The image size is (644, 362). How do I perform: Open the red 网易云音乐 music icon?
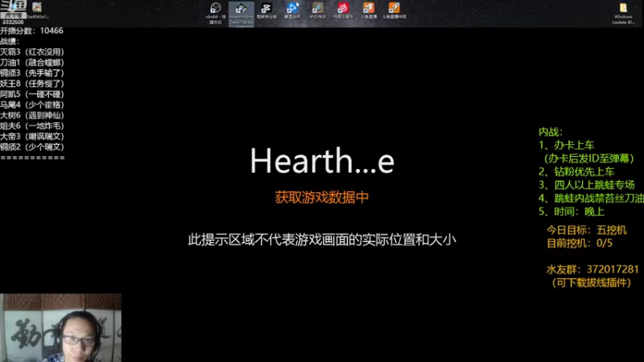[343, 10]
